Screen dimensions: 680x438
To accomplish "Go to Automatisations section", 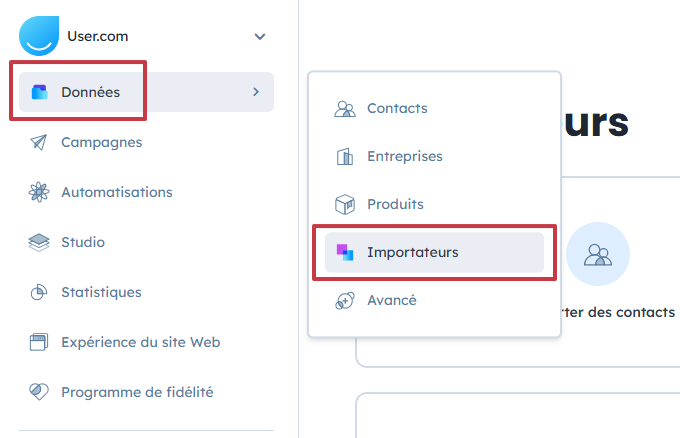I will pyautogui.click(x=116, y=192).
